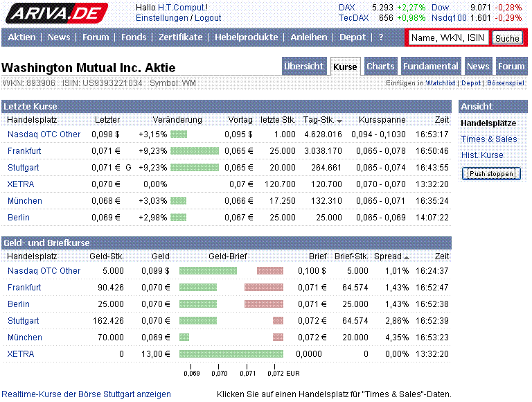This screenshot has height=402, width=532.
Task: Click the Geld-Stk. column header
Action: 107,256
